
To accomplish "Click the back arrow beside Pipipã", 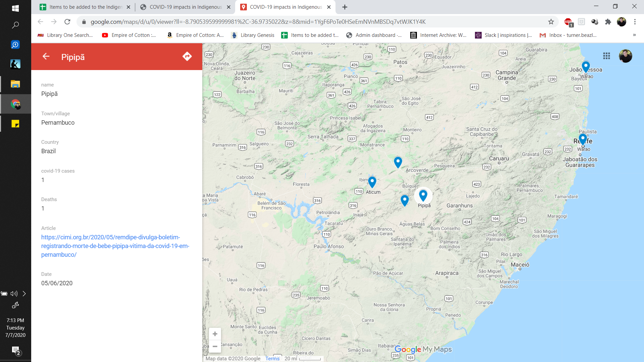I will tap(46, 56).
